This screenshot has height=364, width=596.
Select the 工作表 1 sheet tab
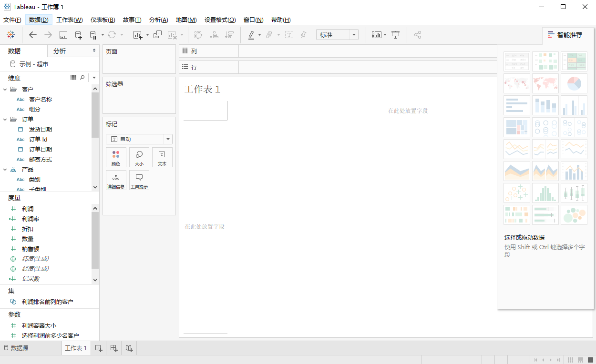76,348
